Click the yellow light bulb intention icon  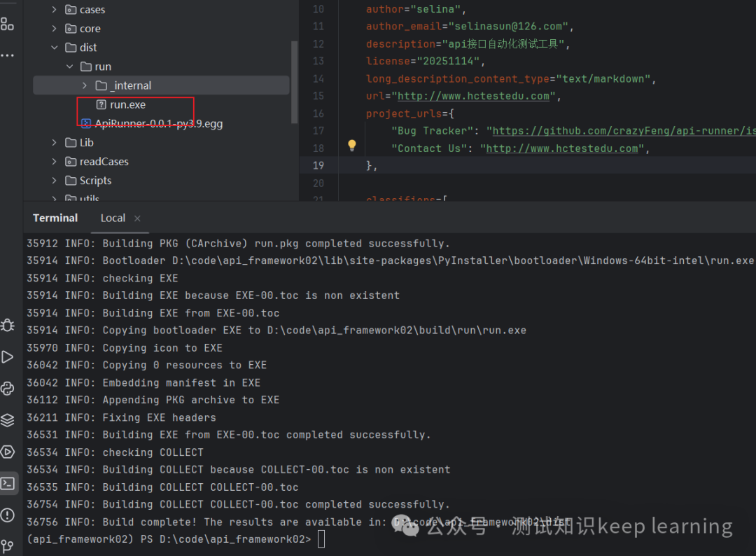(352, 146)
